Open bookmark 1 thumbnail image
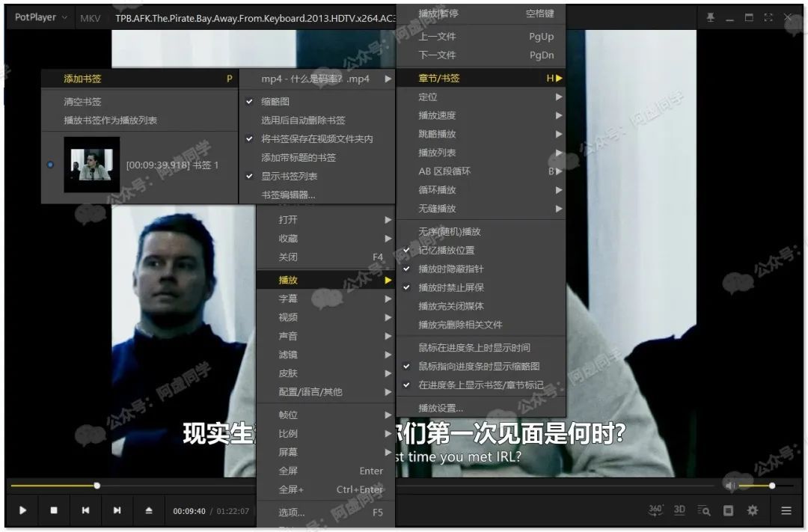 (92, 165)
